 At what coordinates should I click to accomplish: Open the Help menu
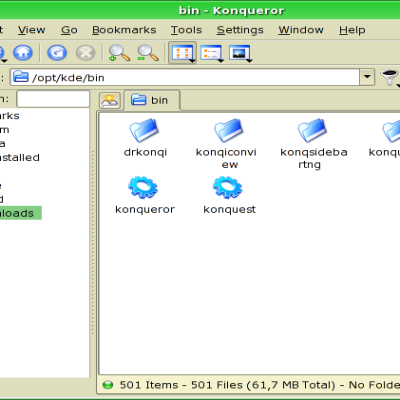(352, 30)
